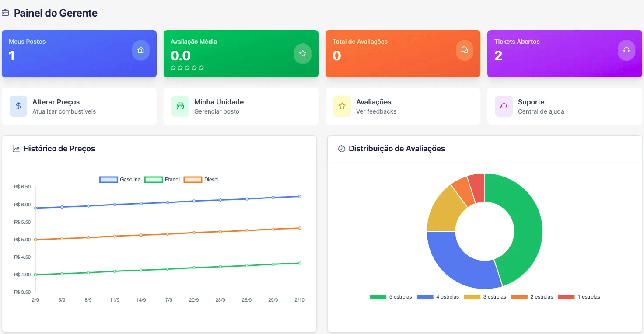
Task: Click the house icon in Meus Postos card
Action: pyautogui.click(x=141, y=50)
